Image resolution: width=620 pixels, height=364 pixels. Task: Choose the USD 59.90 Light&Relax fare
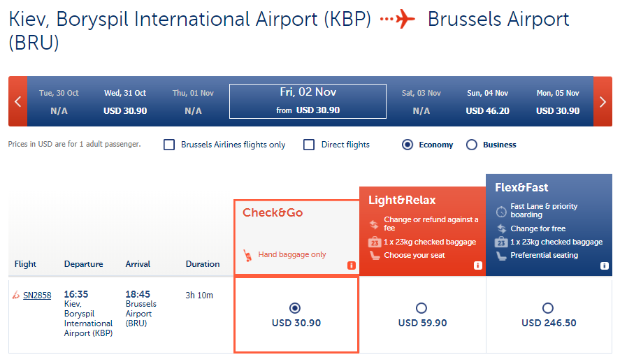(421, 308)
